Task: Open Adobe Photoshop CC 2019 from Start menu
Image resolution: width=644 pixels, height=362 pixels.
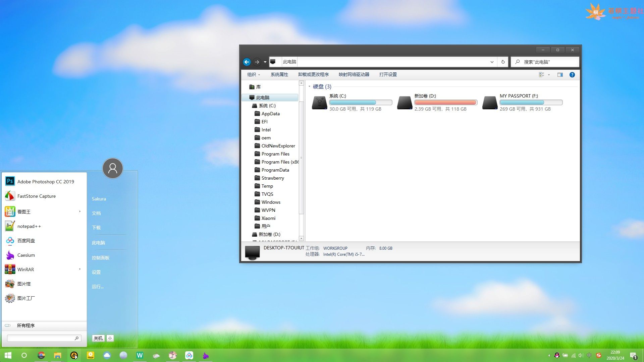Action: [x=44, y=181]
